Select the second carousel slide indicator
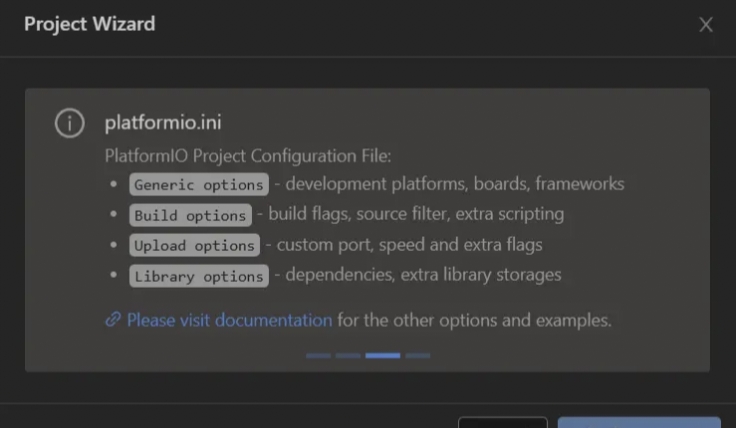The width and height of the screenshot is (736, 428). (348, 356)
